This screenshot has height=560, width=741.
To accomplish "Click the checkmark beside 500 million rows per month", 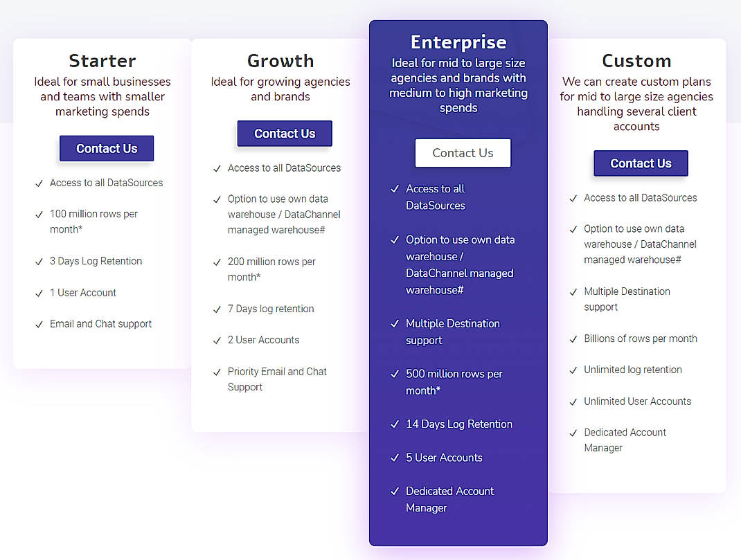I will [395, 374].
